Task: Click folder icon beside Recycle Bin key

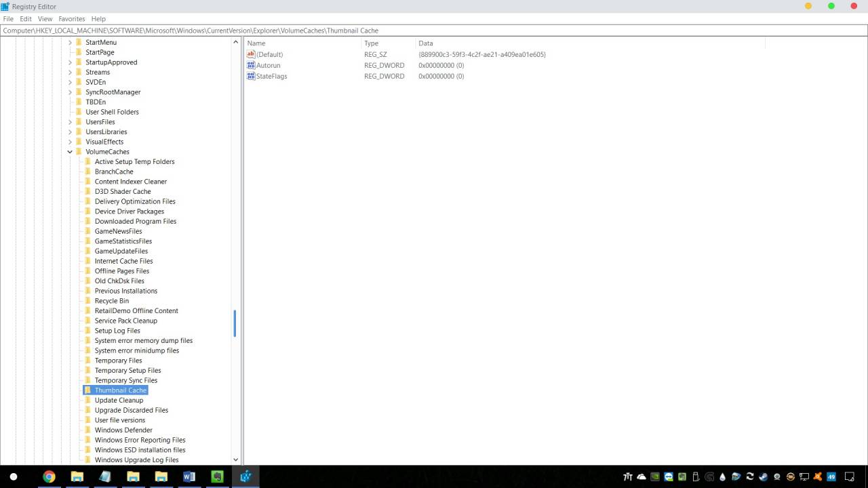Action: point(88,301)
